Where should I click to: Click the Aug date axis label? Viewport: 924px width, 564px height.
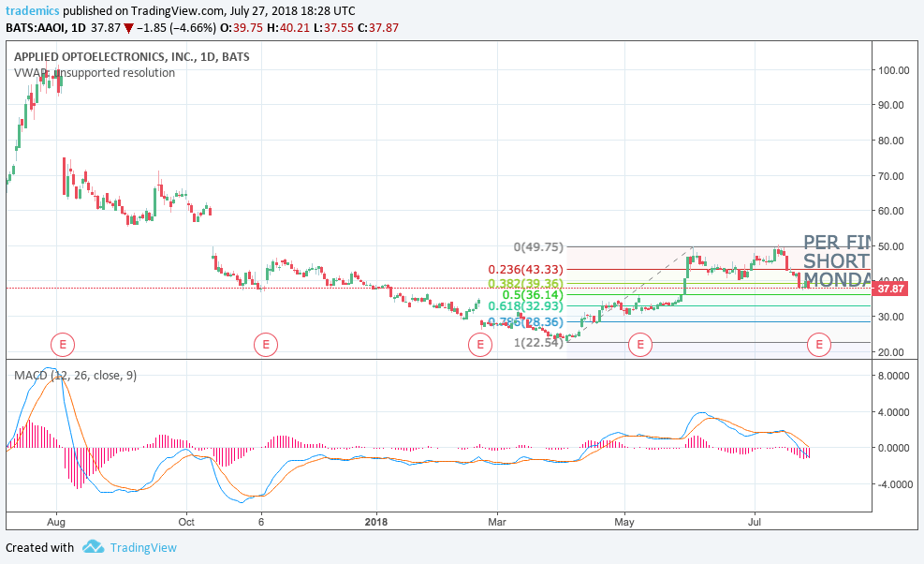[56, 522]
